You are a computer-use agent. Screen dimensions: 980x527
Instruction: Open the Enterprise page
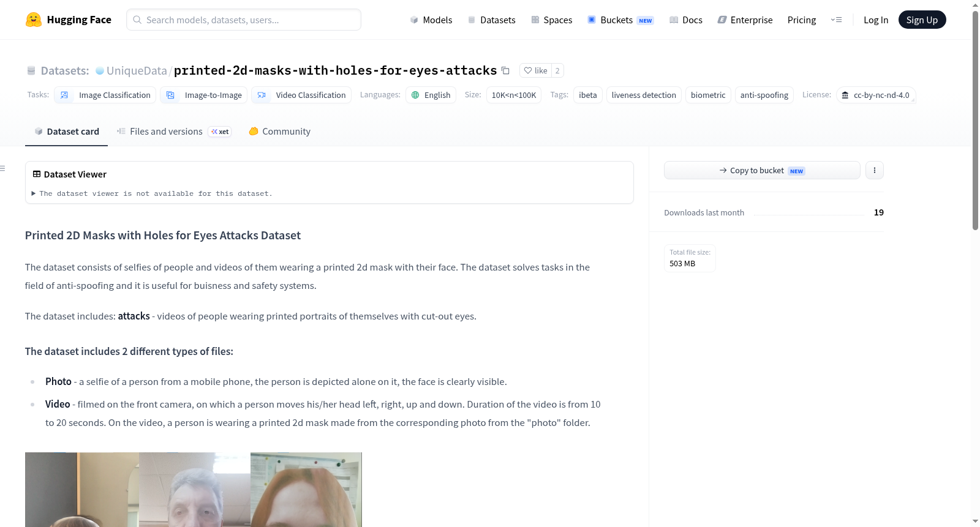pos(745,20)
